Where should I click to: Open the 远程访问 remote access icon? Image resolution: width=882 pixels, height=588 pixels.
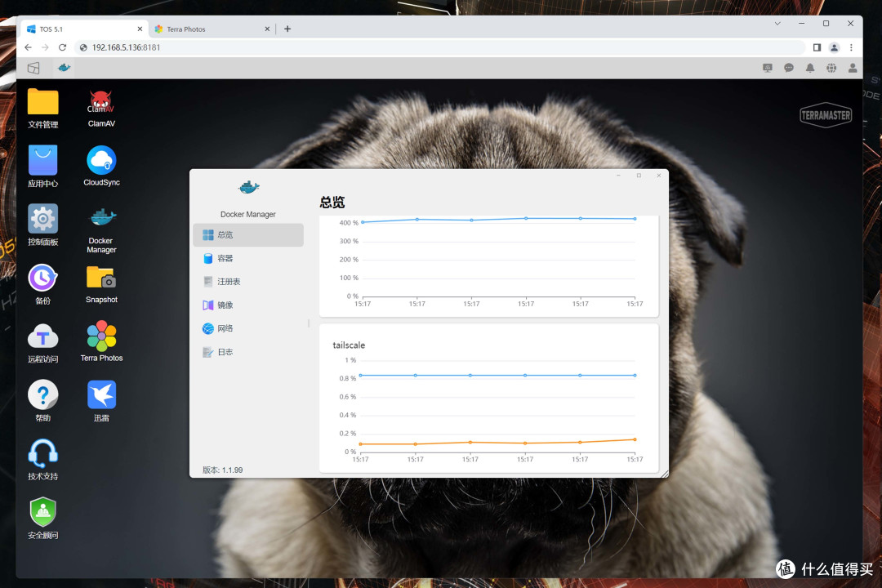[x=42, y=343]
